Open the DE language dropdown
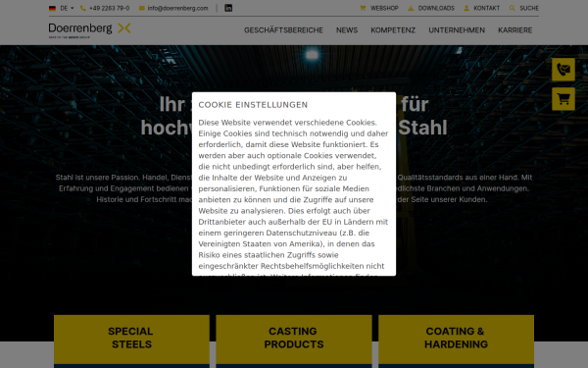The image size is (588, 368). 67,8
